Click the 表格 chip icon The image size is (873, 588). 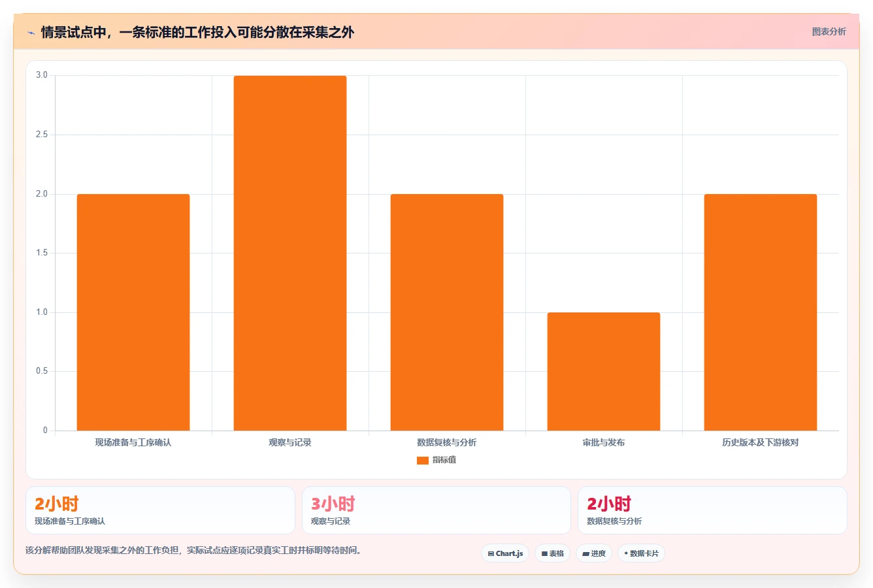click(x=544, y=553)
